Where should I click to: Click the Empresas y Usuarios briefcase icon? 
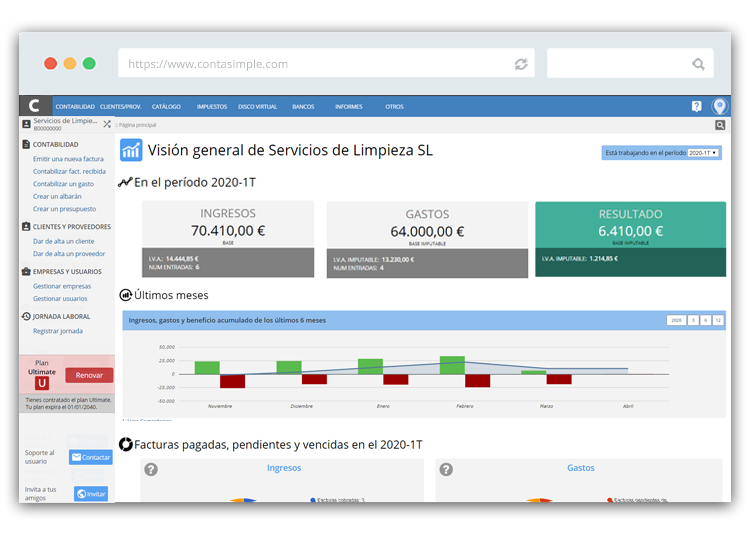pyautogui.click(x=26, y=271)
